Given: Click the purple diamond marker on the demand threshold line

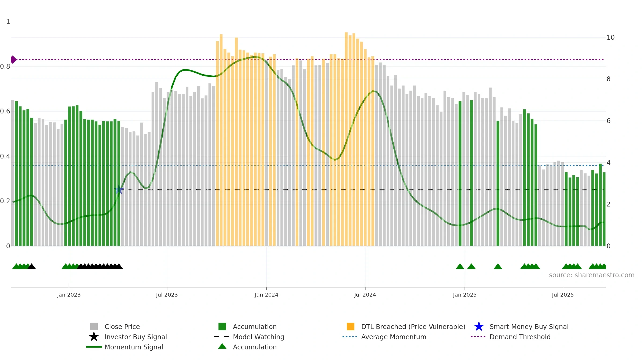Looking at the screenshot, I should [x=13, y=60].
